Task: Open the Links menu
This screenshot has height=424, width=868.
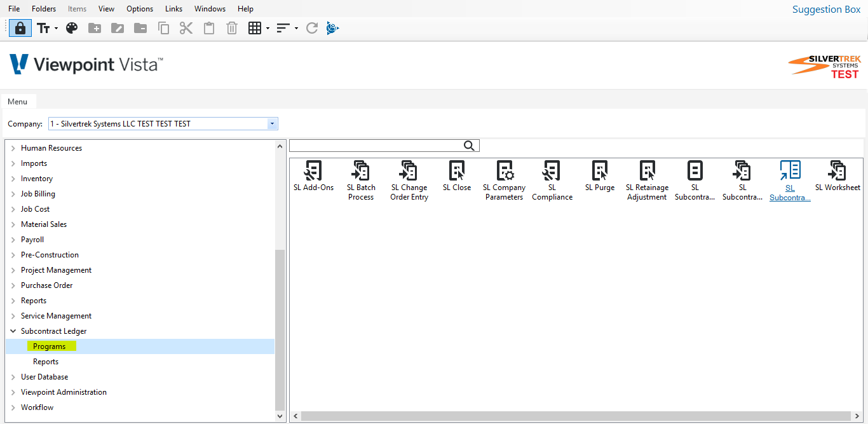Action: point(173,9)
